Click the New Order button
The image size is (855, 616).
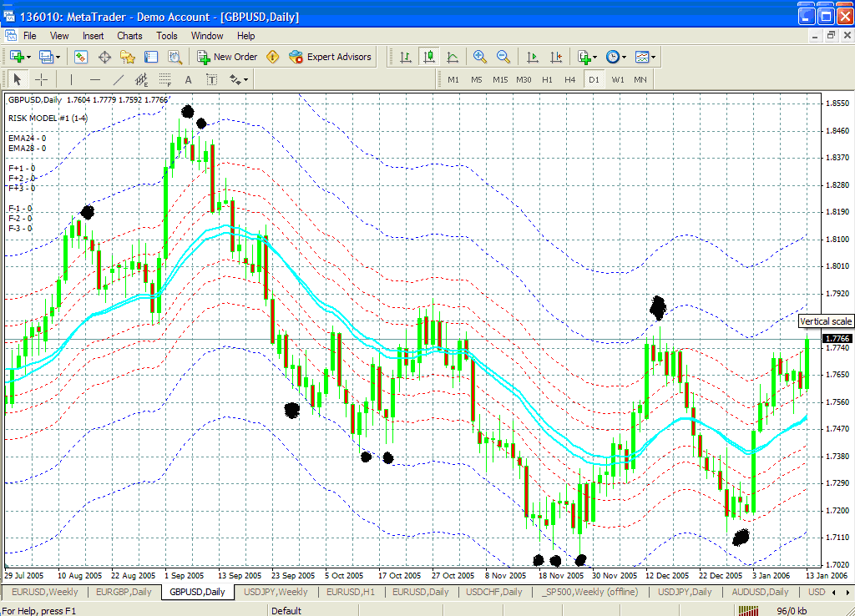click(227, 57)
